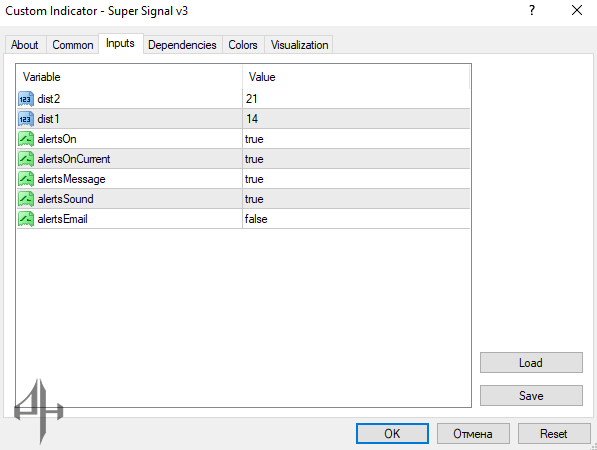Switch to the Colors tab
This screenshot has width=597, height=450.
click(243, 45)
